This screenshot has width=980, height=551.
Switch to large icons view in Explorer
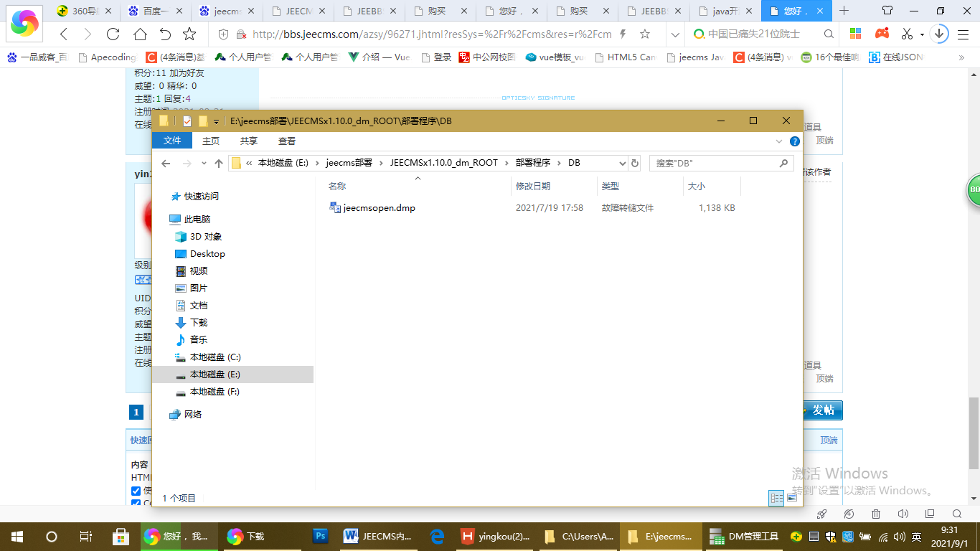coord(792,498)
